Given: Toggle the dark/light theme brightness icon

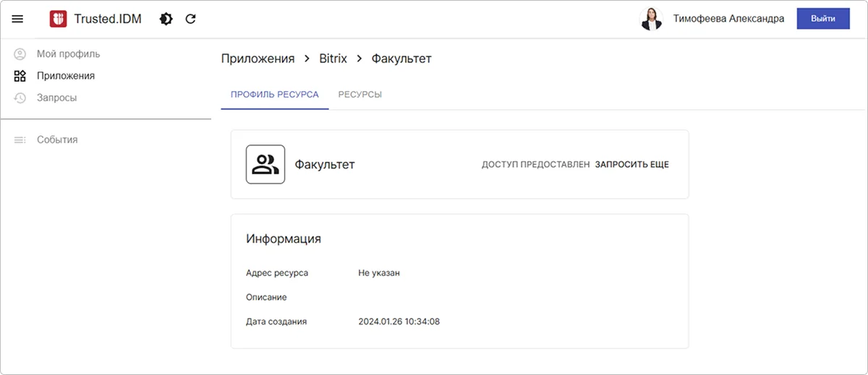Looking at the screenshot, I should point(166,19).
